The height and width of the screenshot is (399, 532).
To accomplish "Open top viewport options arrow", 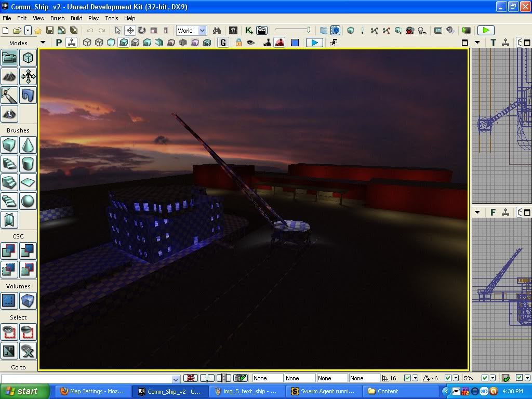I will point(477,43).
